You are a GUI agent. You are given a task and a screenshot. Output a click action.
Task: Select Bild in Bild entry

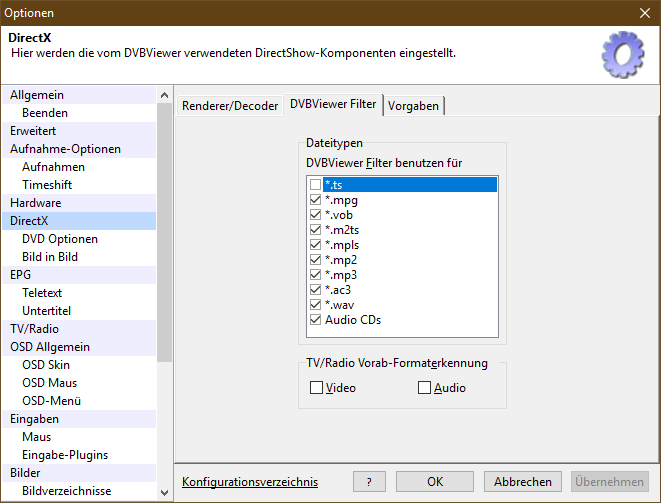point(79,257)
